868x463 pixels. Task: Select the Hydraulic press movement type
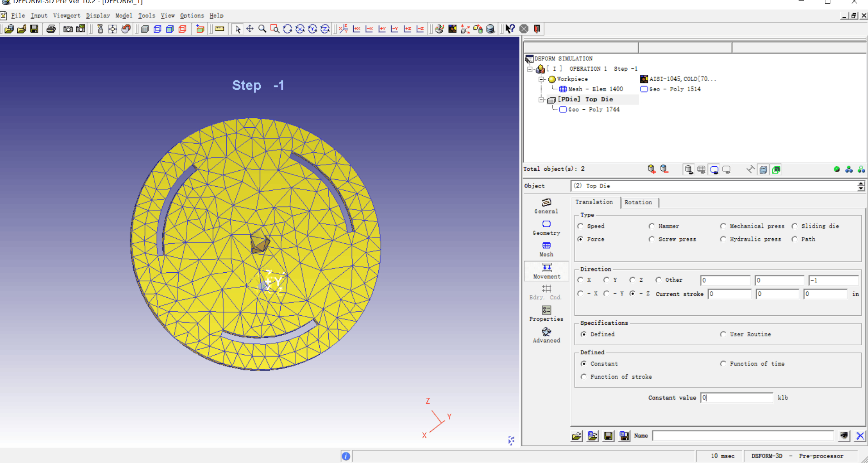click(x=751, y=239)
